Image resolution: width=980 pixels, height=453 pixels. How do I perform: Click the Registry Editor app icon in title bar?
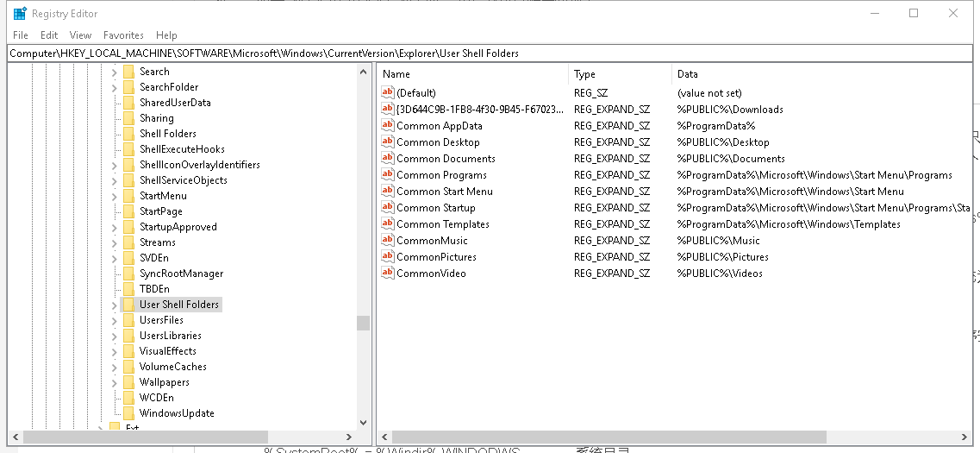coord(20,13)
